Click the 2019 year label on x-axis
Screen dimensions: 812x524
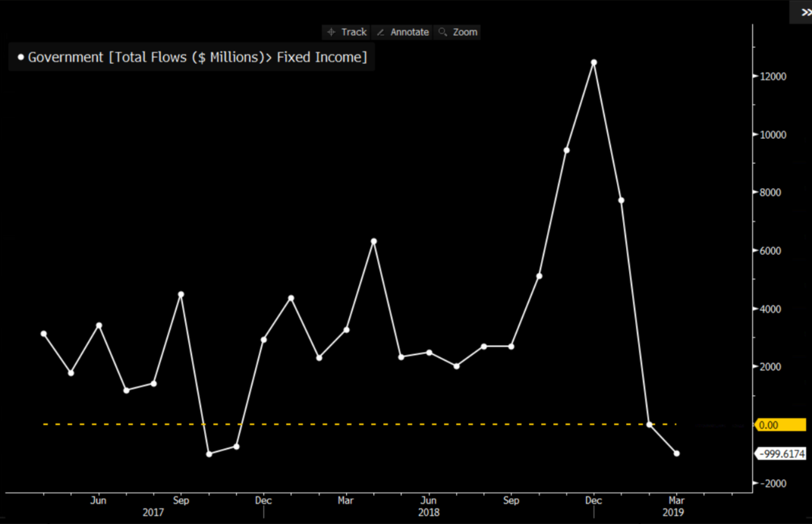tap(672, 513)
